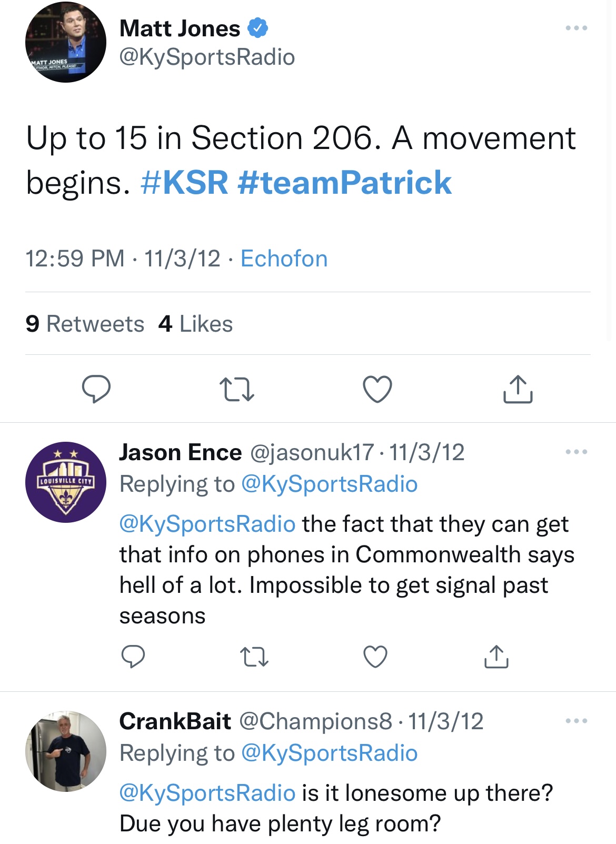Viewport: 616px width, 844px height.
Task: Share Jason Ence's reply
Action: pyautogui.click(x=496, y=657)
